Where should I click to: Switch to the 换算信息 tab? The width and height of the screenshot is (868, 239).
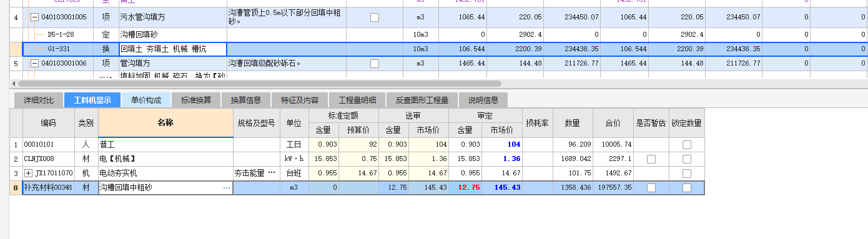tap(246, 100)
